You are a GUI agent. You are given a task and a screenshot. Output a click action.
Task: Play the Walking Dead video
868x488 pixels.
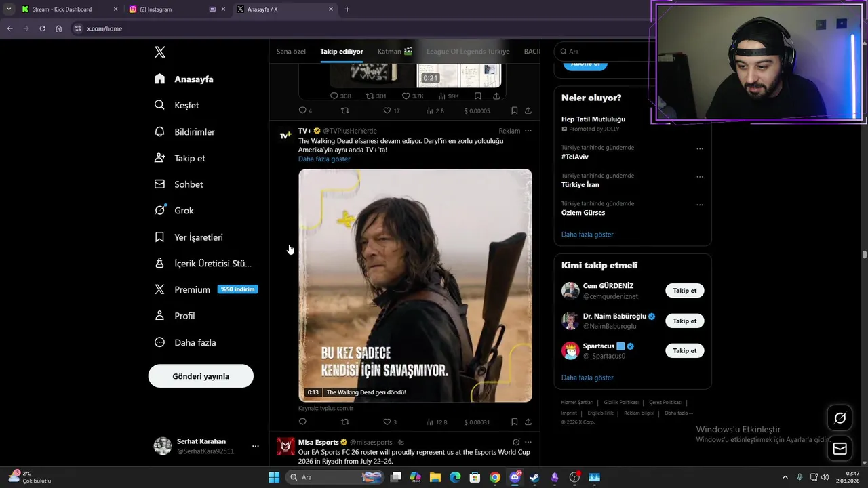point(415,285)
